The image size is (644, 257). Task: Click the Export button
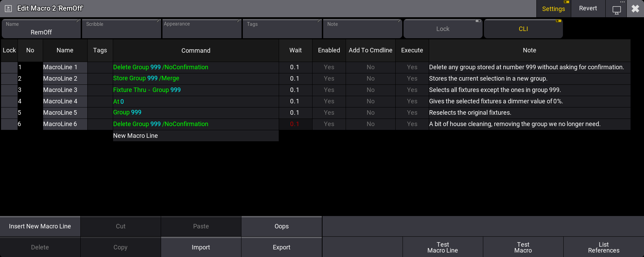click(x=281, y=247)
